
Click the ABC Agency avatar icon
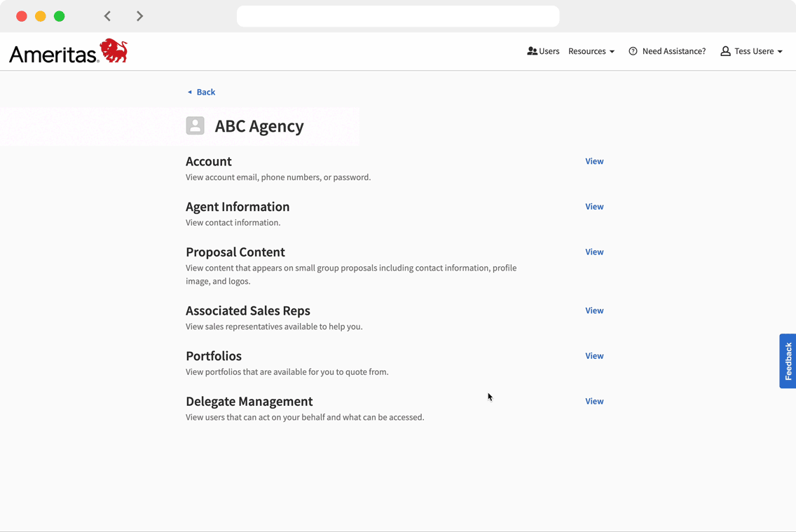195,126
